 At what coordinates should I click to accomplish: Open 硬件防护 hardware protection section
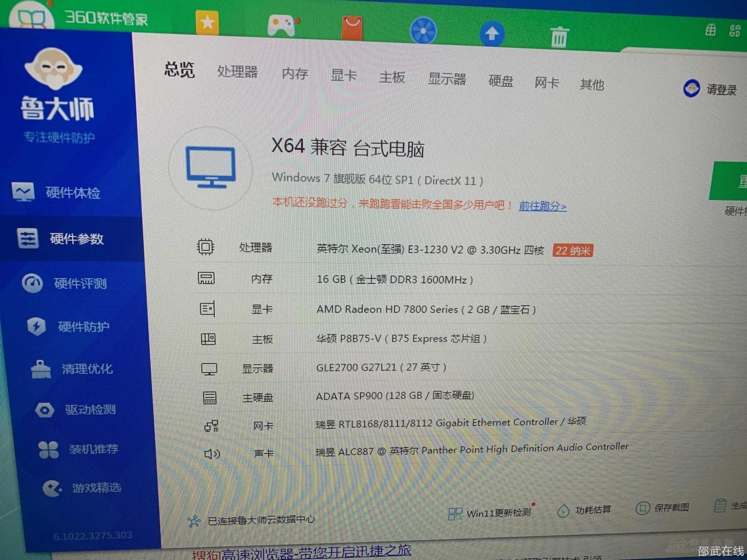click(83, 327)
